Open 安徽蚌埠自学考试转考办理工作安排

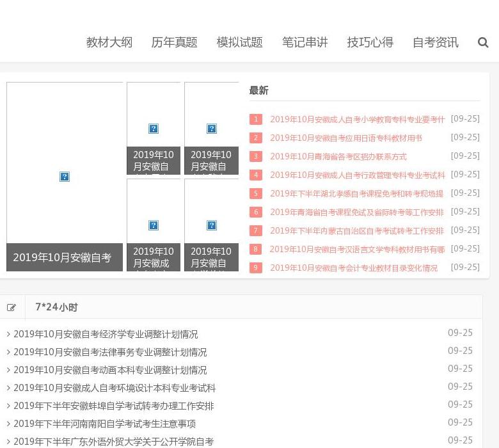pos(114,406)
